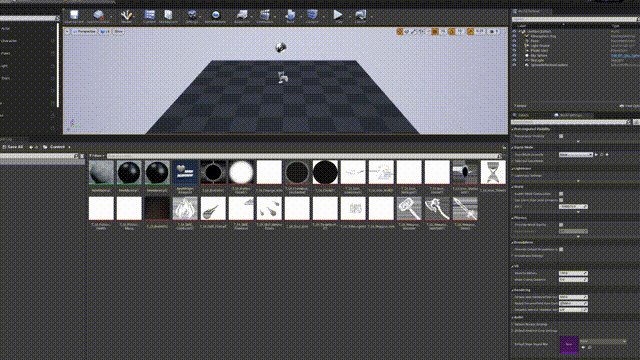Toggle rotation snapping icon in viewport
This screenshot has width=640, height=360.
tap(452, 31)
